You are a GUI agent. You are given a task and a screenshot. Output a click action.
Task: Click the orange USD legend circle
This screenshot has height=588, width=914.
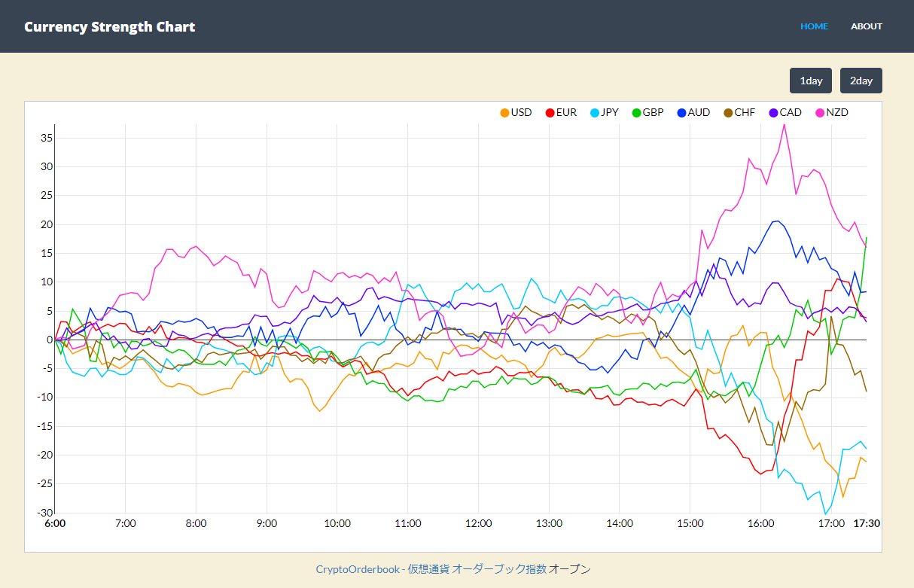click(505, 113)
